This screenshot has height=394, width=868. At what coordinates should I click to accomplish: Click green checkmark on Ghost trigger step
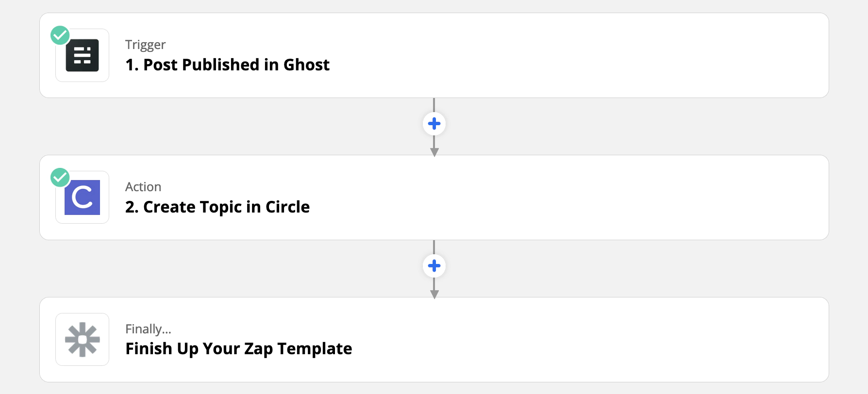[60, 35]
